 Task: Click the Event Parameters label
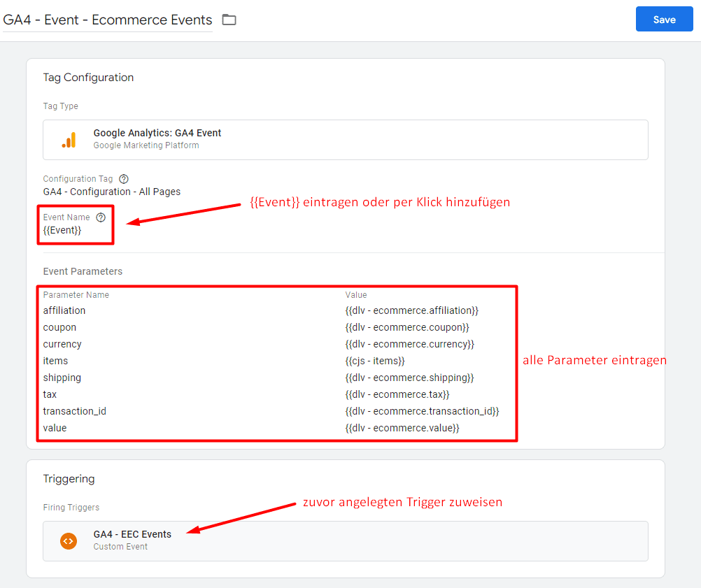83,271
